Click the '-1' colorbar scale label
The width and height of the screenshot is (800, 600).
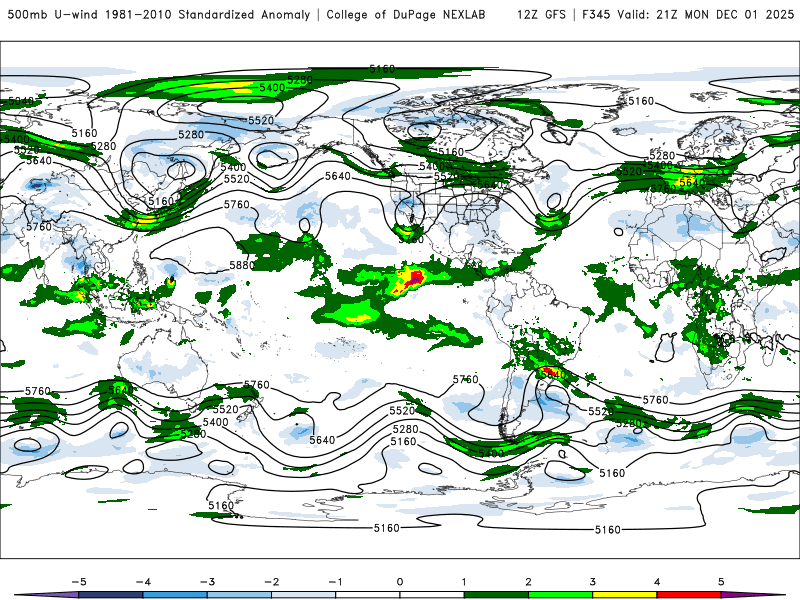point(336,582)
